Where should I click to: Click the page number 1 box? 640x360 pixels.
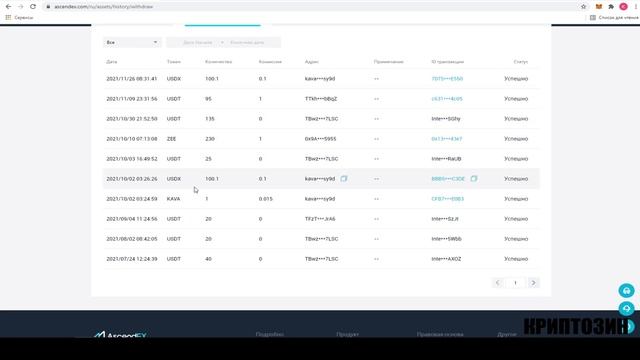[x=515, y=282]
